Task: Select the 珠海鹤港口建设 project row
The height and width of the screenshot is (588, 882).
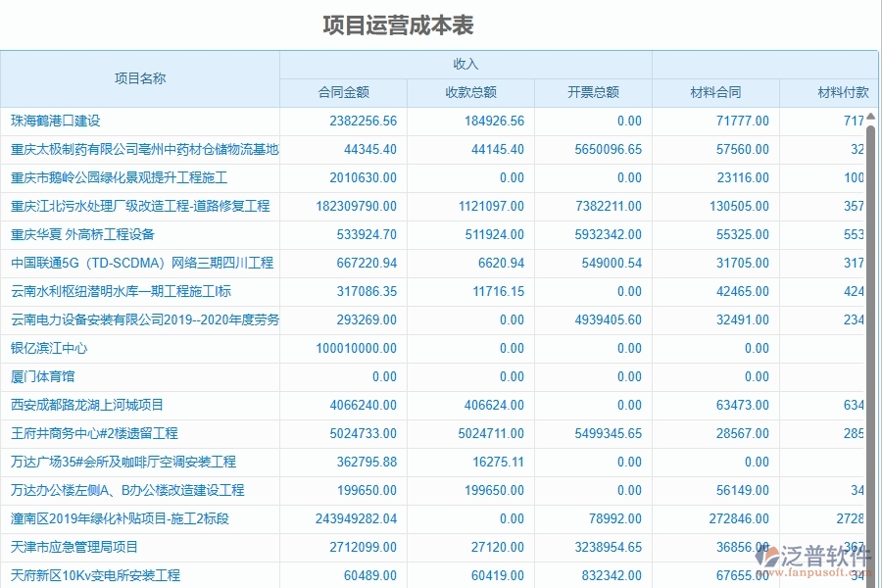Action: 56,121
